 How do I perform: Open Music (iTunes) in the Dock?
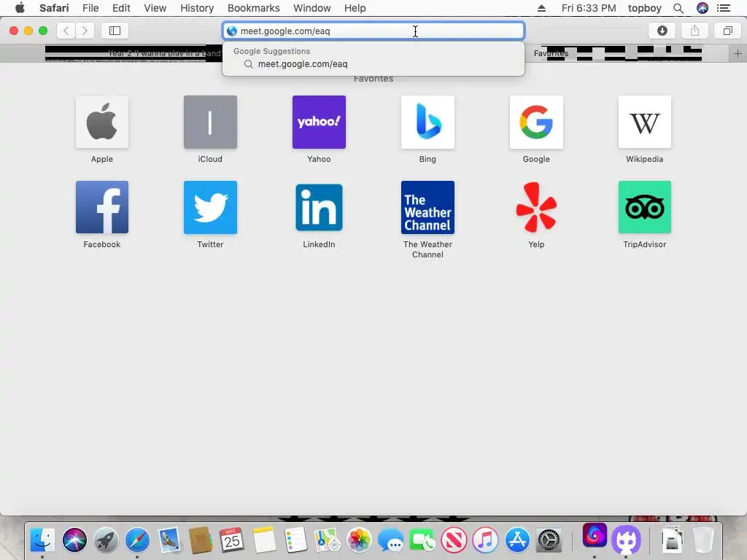tap(485, 540)
